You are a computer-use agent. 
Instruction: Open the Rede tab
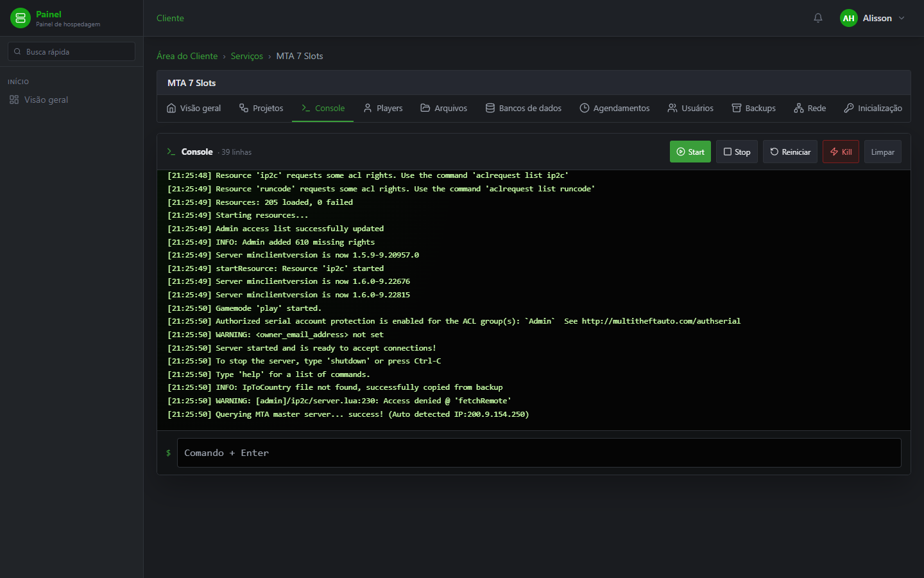[810, 108]
